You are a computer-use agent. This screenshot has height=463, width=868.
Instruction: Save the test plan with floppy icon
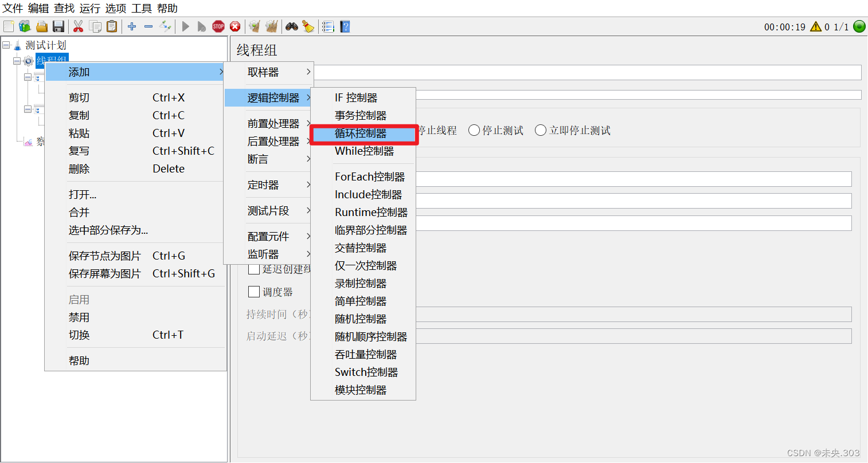click(58, 26)
